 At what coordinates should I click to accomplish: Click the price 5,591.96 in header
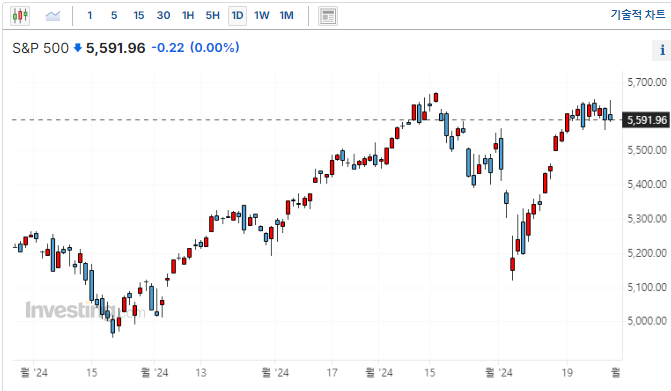coord(116,48)
